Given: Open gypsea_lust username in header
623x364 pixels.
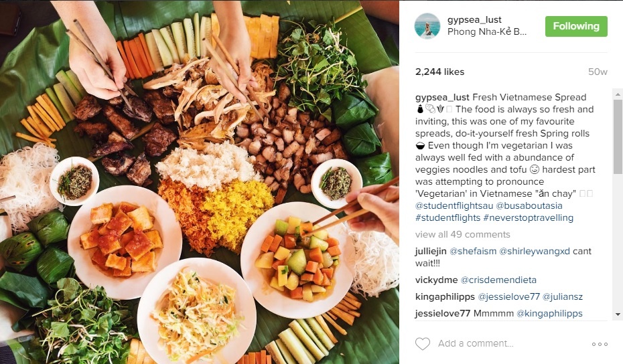Looking at the screenshot, I should 474,20.
